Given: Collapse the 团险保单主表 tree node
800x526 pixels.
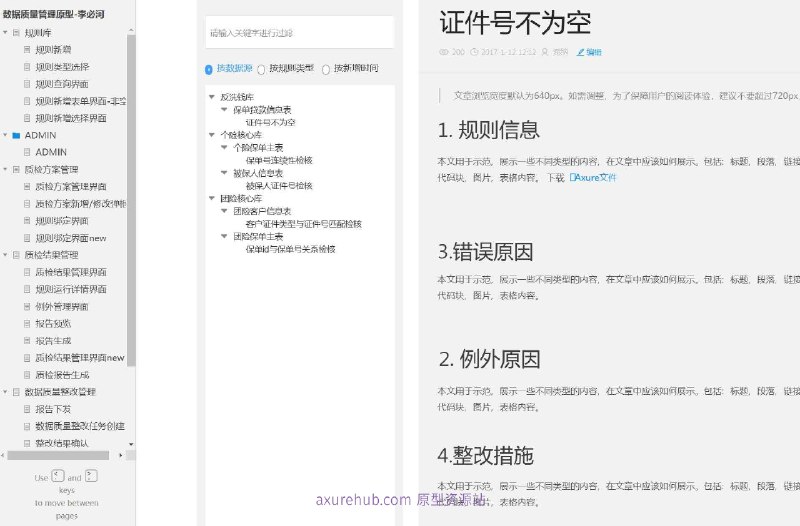Looking at the screenshot, I should click(224, 236).
